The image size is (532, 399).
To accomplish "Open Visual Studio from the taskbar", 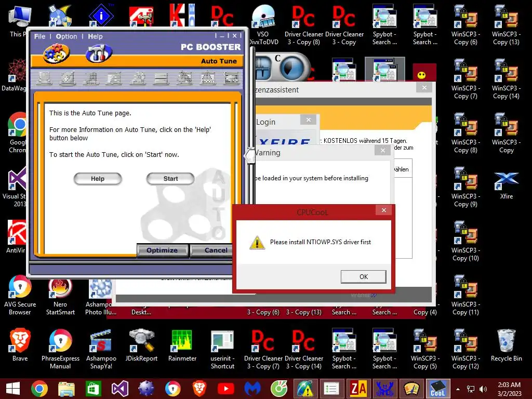I will (119, 389).
